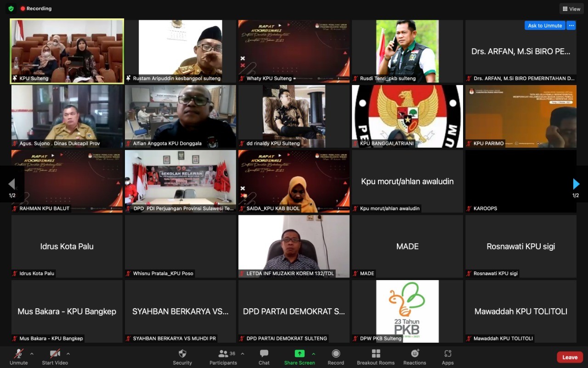Expand audio options arrow next to Unmute

(32, 354)
